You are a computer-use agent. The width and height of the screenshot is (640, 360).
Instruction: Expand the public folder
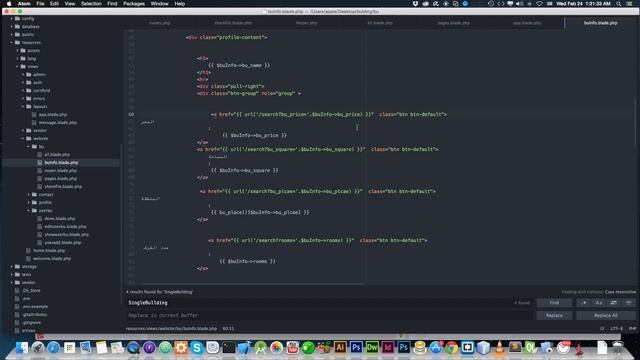pyautogui.click(x=28, y=34)
